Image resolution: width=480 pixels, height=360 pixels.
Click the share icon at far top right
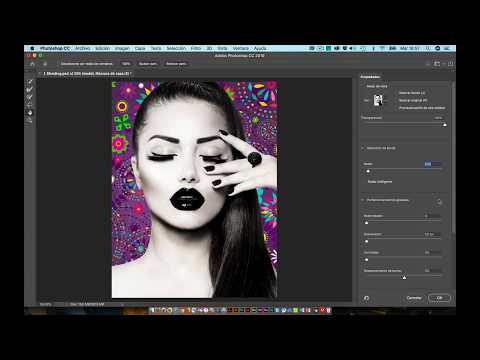pos(450,64)
